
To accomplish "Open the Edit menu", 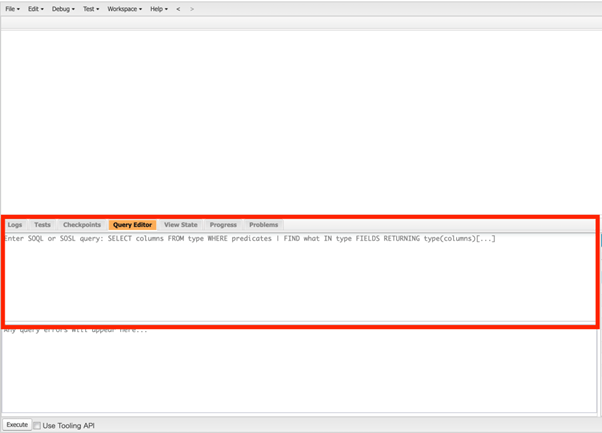I will coord(35,9).
